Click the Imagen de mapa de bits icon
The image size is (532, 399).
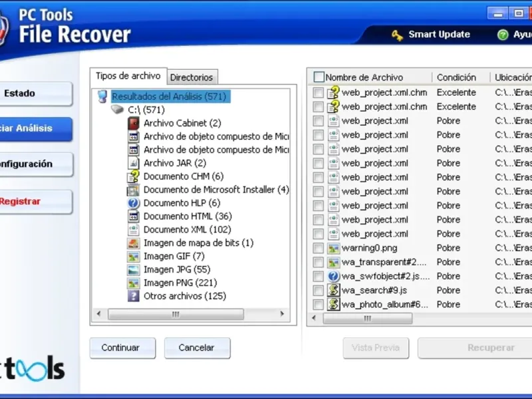click(x=134, y=243)
